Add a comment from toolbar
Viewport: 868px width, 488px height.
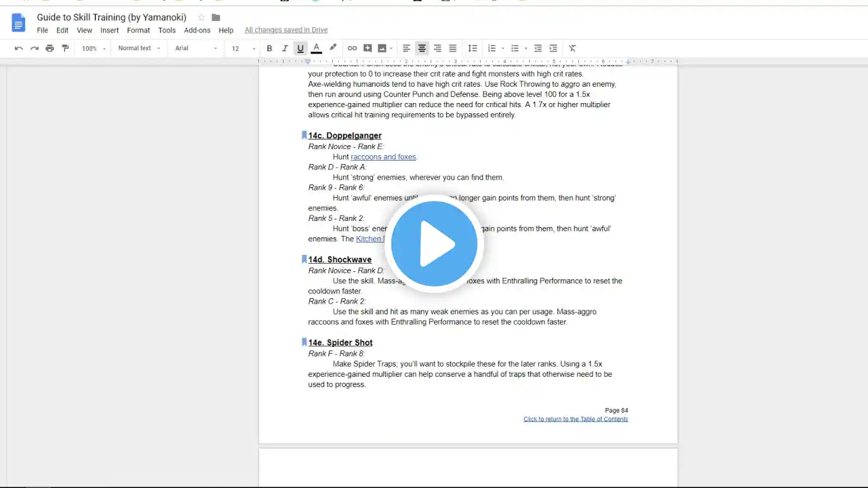coord(368,48)
